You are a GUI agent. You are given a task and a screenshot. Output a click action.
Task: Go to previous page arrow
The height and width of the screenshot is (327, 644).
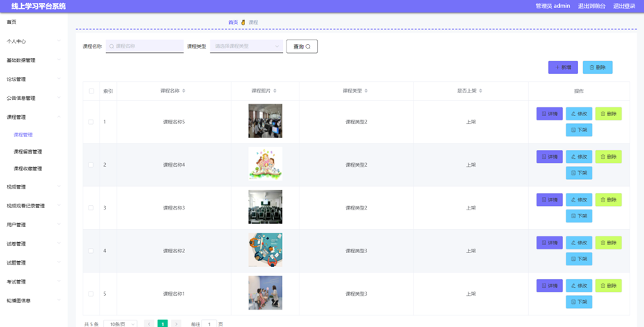click(149, 324)
